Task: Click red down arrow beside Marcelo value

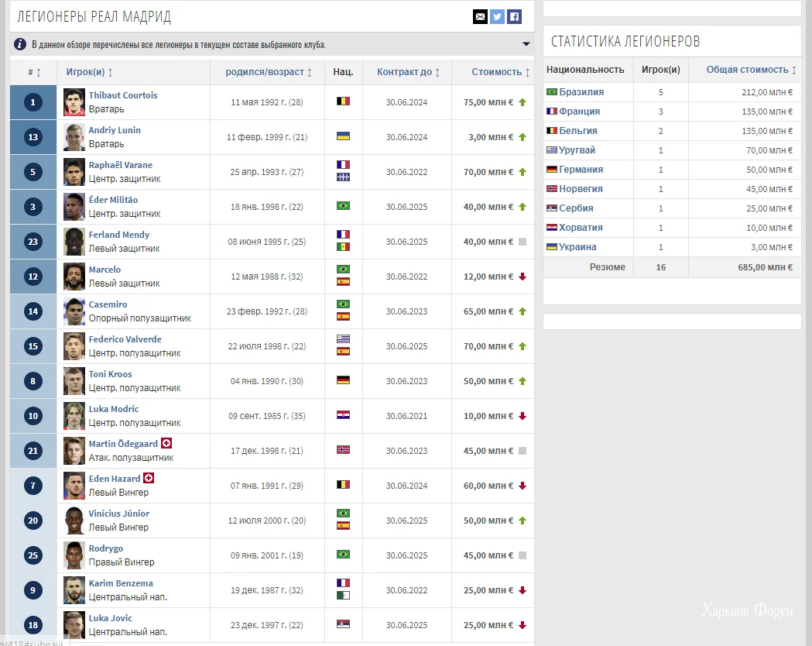Action: pyautogui.click(x=522, y=277)
